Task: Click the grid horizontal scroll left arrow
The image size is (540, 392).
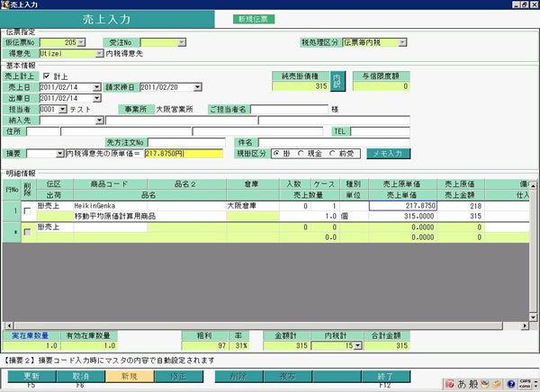Action: click(9, 325)
